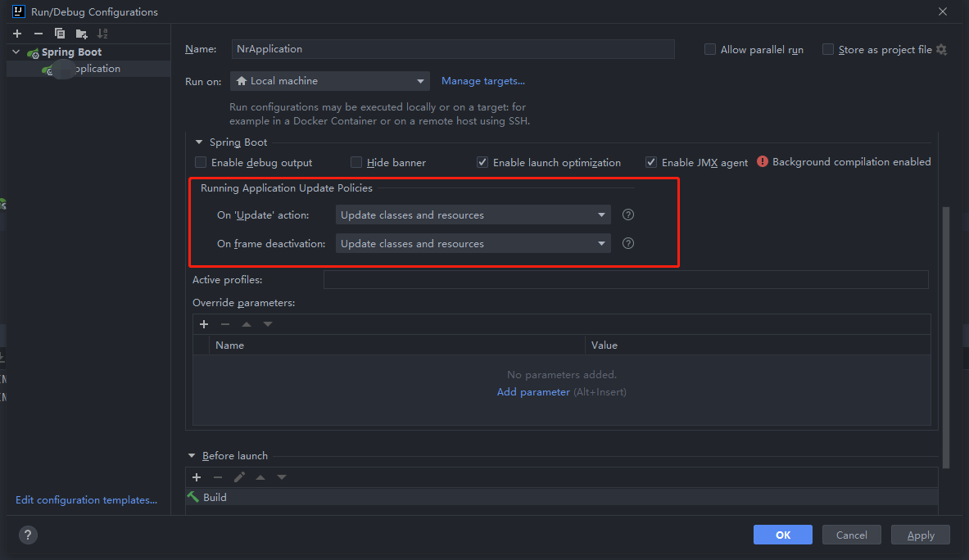Viewport: 969px width, 560px height.
Task: Remove override parameter with minus icon
Action: (x=225, y=324)
